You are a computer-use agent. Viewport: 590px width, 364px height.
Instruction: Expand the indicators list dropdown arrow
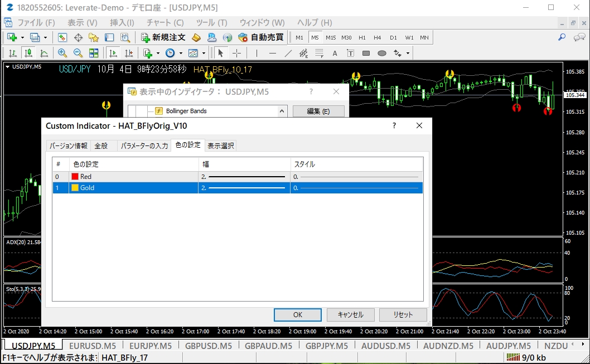coord(158,53)
